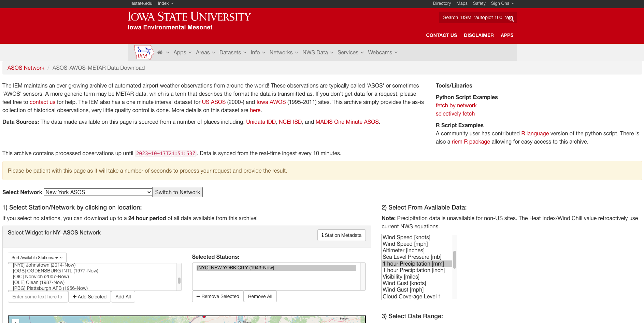Click CONTACT US in header
This screenshot has height=323, width=644.
click(x=441, y=35)
